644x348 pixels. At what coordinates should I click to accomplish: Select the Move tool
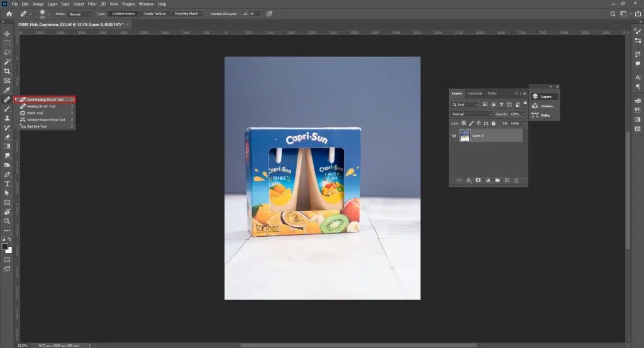(x=8, y=34)
